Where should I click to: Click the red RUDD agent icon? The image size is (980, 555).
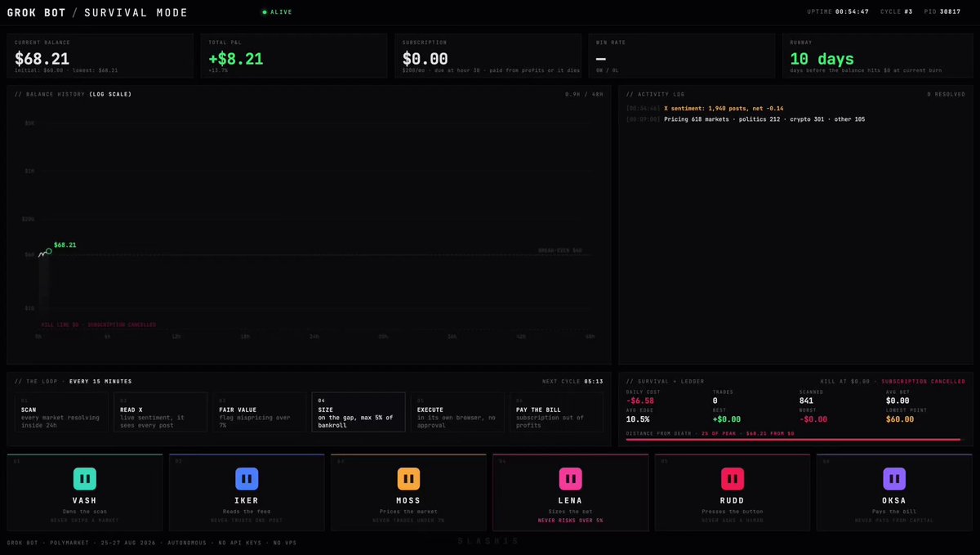(732, 478)
